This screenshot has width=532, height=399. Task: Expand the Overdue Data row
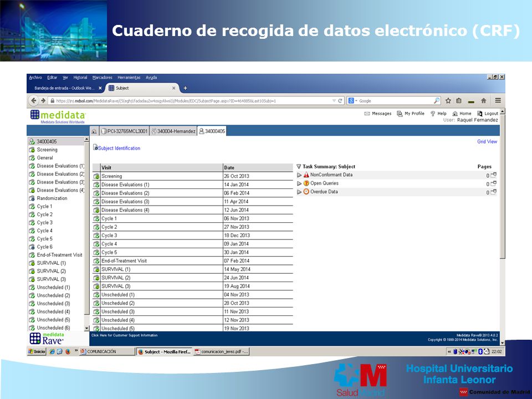(x=299, y=192)
